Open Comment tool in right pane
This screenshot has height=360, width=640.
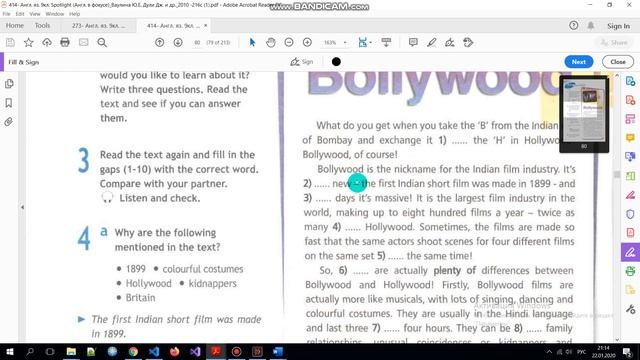click(630, 138)
